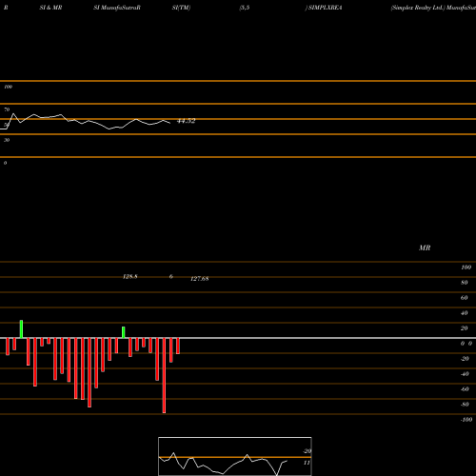Click the SI & MR header label
476x476 pixels.
point(50,8)
